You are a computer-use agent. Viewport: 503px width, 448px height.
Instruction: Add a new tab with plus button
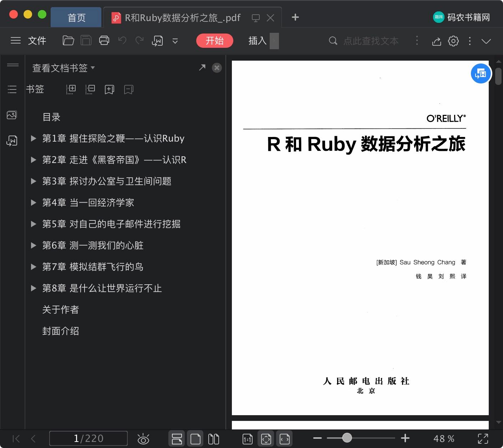pyautogui.click(x=295, y=17)
